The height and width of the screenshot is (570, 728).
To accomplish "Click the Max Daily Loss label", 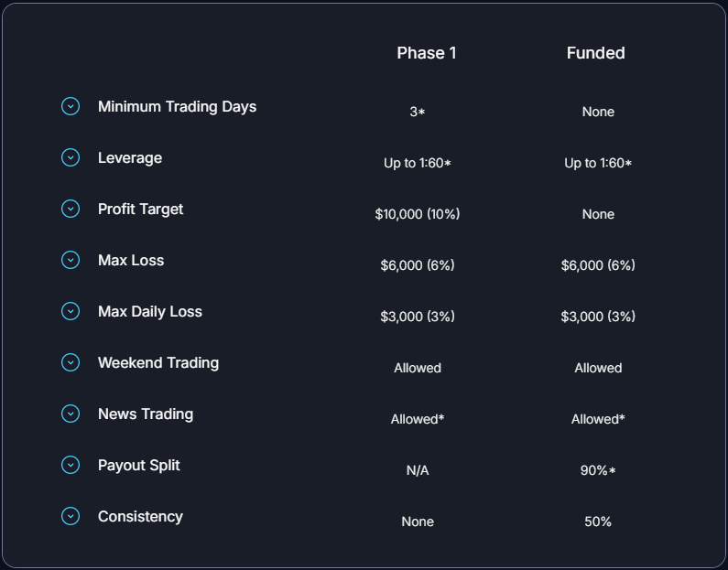I will coord(150,312).
